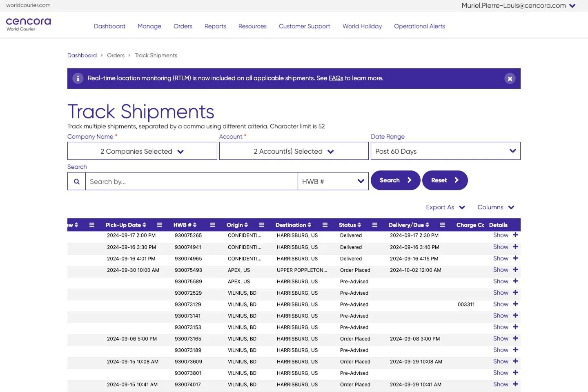Click pick-up date 2024-09-06 5:00 PM cell

(132, 339)
